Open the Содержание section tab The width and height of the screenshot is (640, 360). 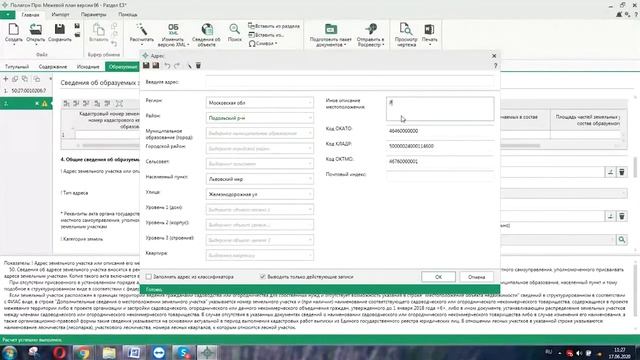coord(53,67)
